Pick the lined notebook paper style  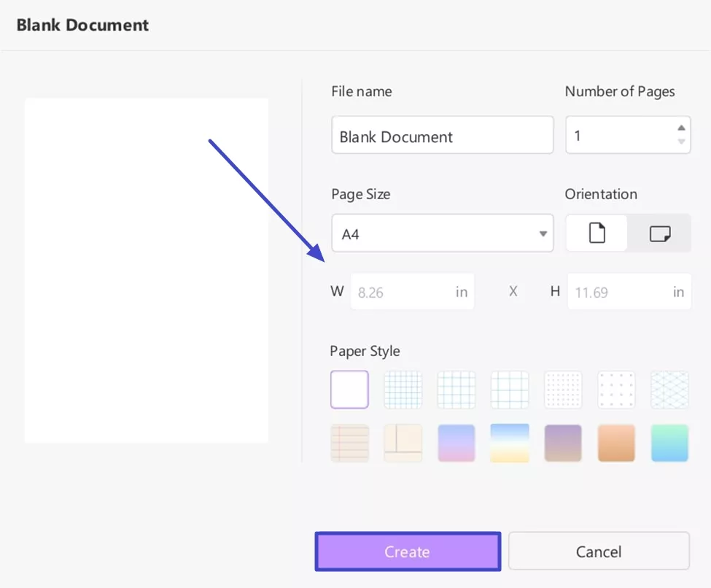[349, 443]
